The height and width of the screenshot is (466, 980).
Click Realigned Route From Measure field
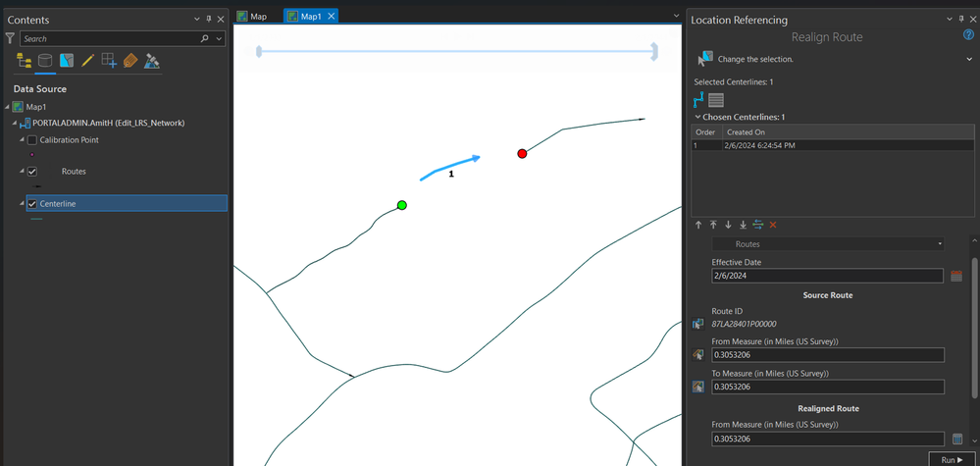828,440
